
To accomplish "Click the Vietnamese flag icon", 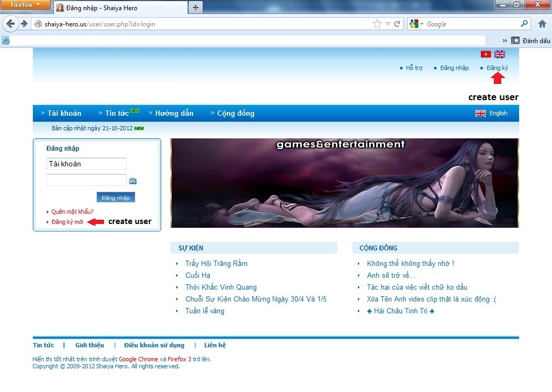I will pos(486,54).
